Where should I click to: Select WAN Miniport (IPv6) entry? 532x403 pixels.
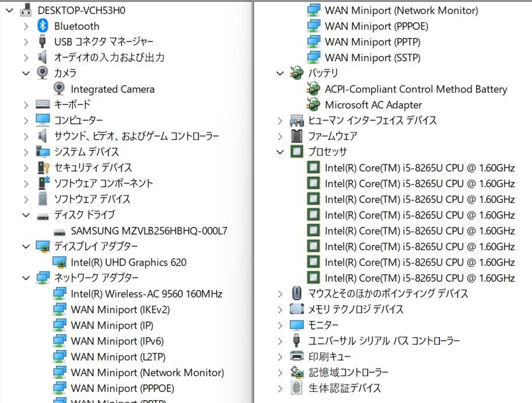click(x=117, y=341)
